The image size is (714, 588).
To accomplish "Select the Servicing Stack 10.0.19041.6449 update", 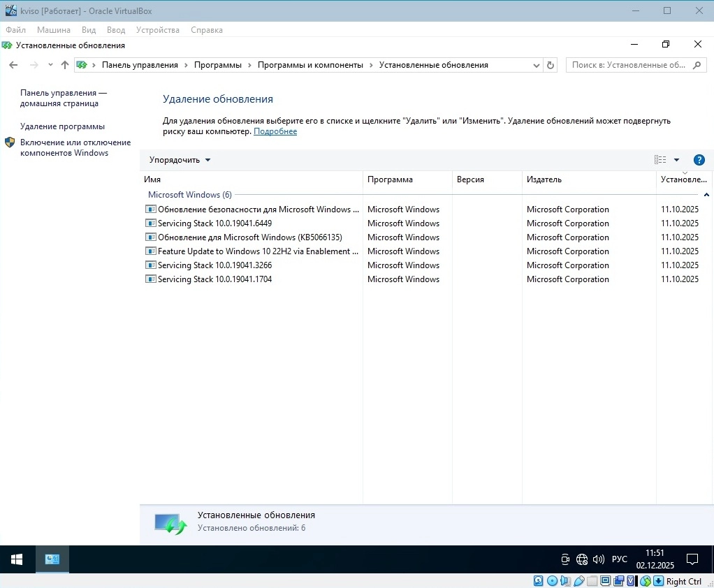I will coord(214,223).
